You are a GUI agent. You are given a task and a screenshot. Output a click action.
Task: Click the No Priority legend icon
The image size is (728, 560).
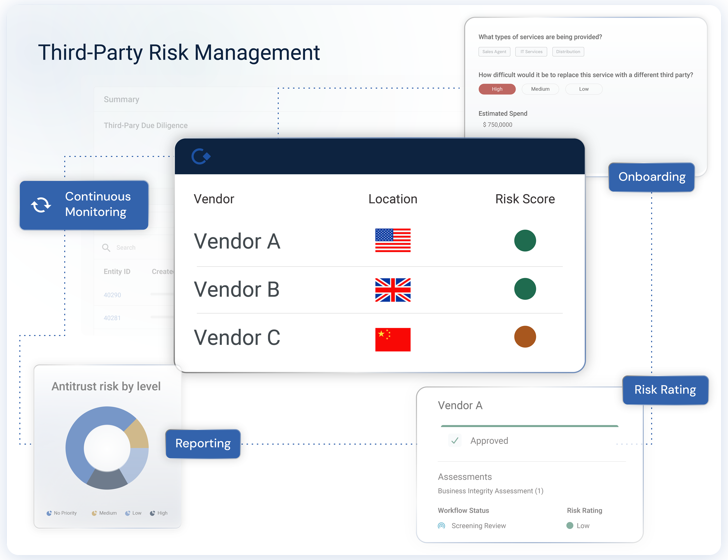pos(49,513)
